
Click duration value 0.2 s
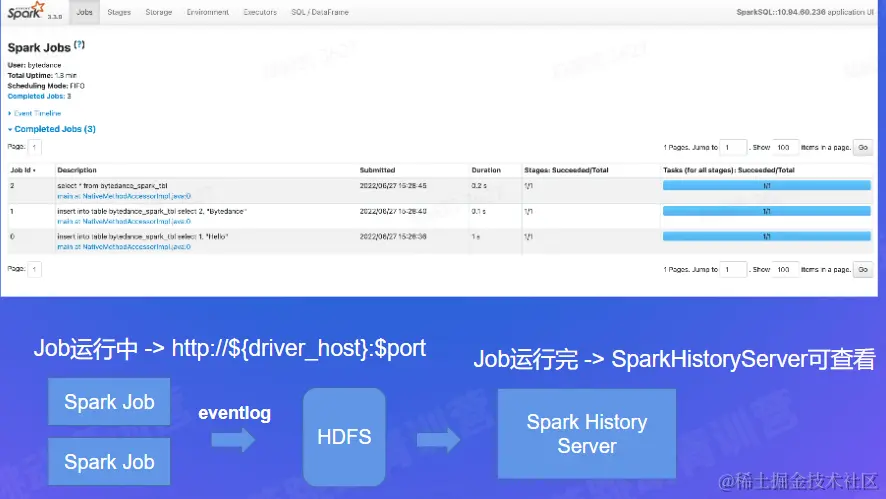pyautogui.click(x=479, y=185)
